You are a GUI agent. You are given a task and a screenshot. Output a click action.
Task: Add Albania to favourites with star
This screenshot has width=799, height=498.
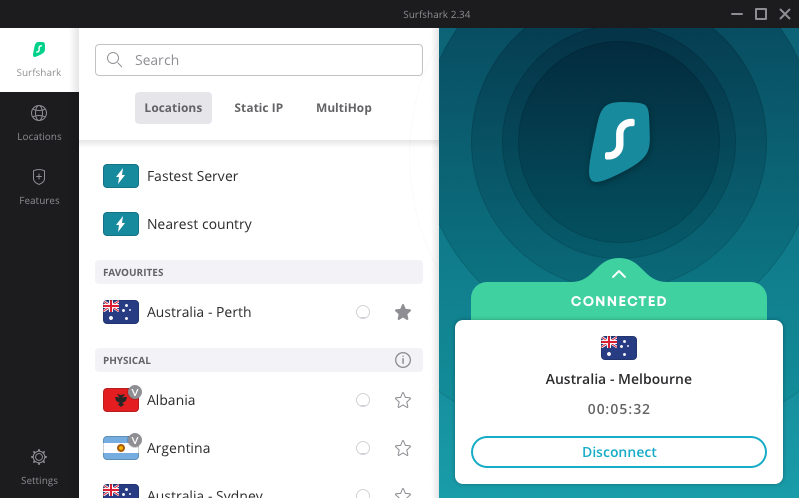pyautogui.click(x=403, y=400)
